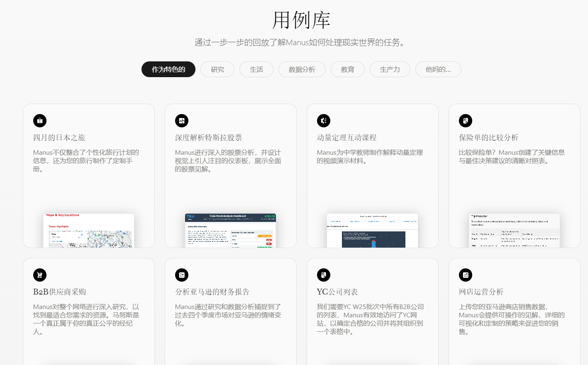Click the shopping cart icon on B2B供应商采购 card
The image size is (588, 365).
[x=40, y=275]
